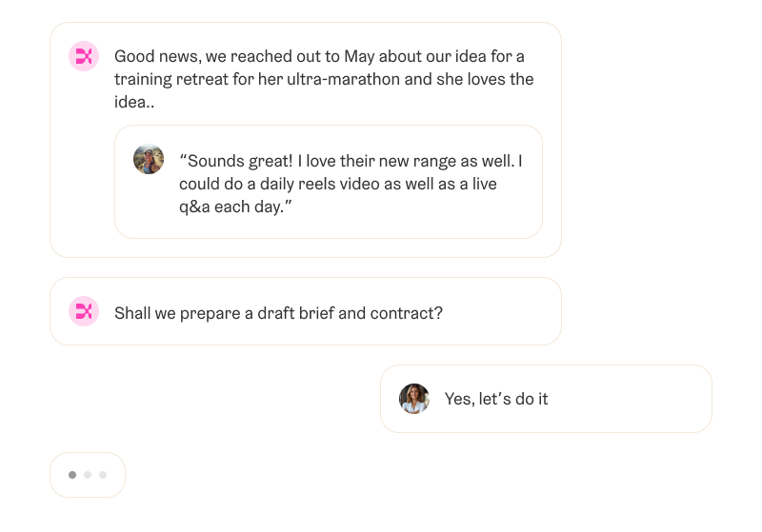
Task: Click the "Yes, let's do it" reply text
Action: coord(496,399)
